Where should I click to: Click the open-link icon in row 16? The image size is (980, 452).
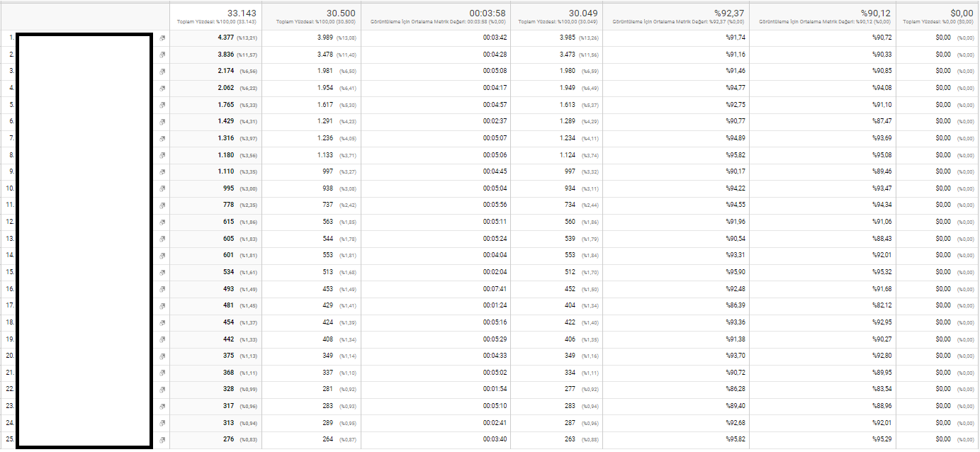click(x=162, y=289)
